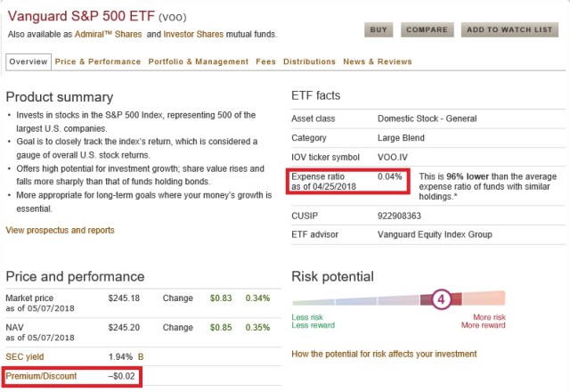Open how risk affects your investment link
Viewport: 570px width, 392px height.
pyautogui.click(x=384, y=354)
